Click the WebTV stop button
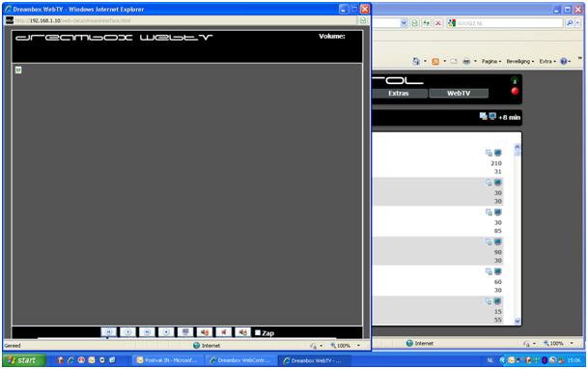This screenshot has width=588, height=369. pos(166,332)
